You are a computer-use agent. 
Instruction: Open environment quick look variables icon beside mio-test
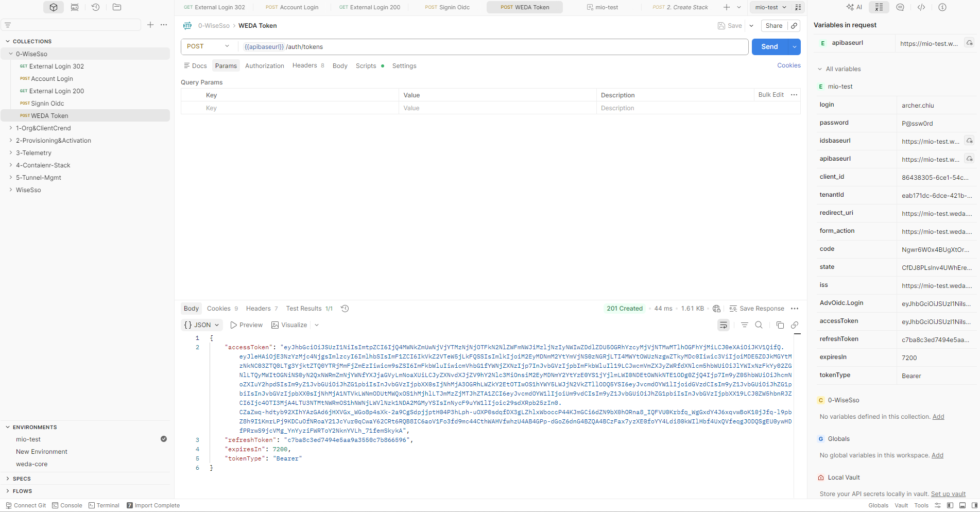tap(798, 7)
